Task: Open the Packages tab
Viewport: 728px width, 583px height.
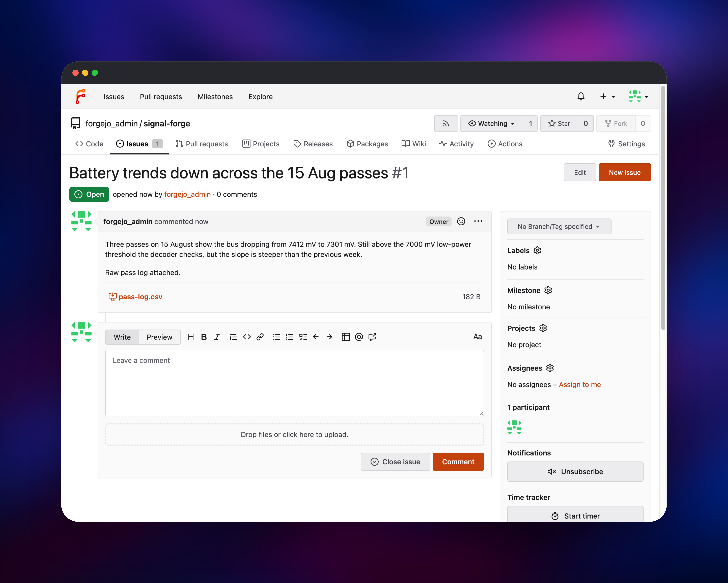Action: coord(367,144)
